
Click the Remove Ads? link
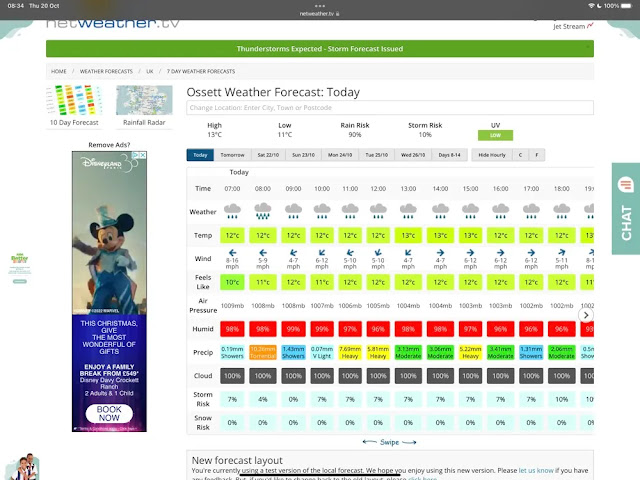[109, 145]
